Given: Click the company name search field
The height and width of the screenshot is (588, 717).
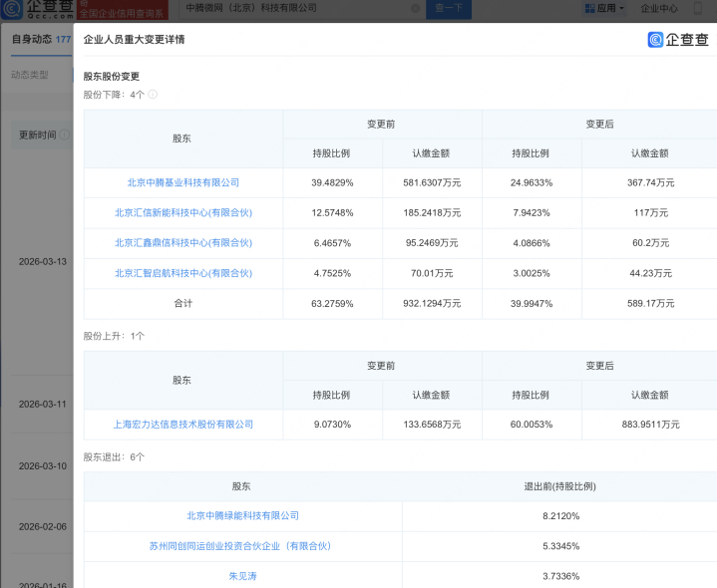Looking at the screenshot, I should (299, 8).
